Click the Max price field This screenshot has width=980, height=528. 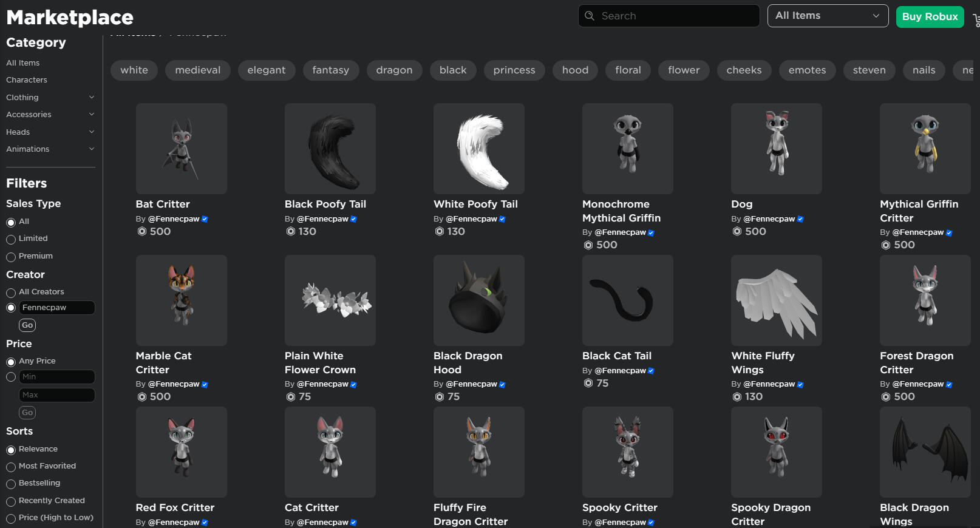[57, 395]
